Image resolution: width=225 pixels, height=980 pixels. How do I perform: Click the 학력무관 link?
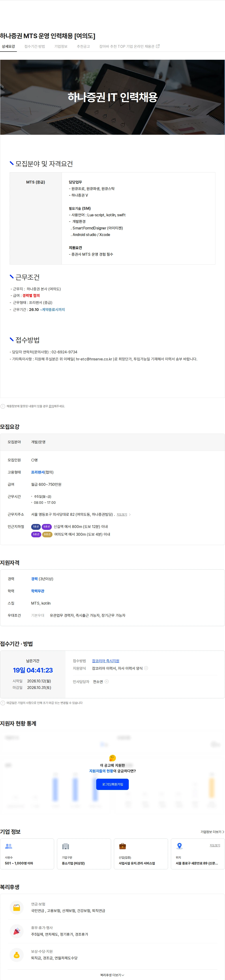(x=38, y=591)
